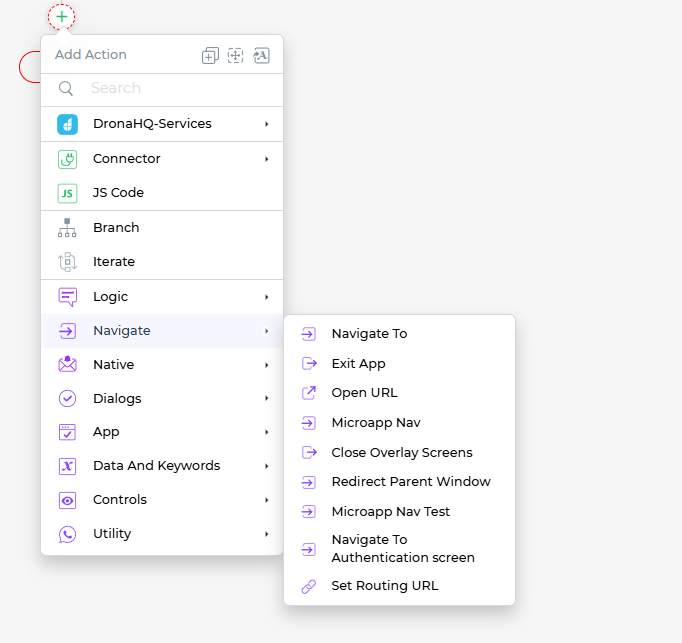Viewport: 682px width, 643px height.
Task: Click the green plus add-action button
Action: [61, 17]
